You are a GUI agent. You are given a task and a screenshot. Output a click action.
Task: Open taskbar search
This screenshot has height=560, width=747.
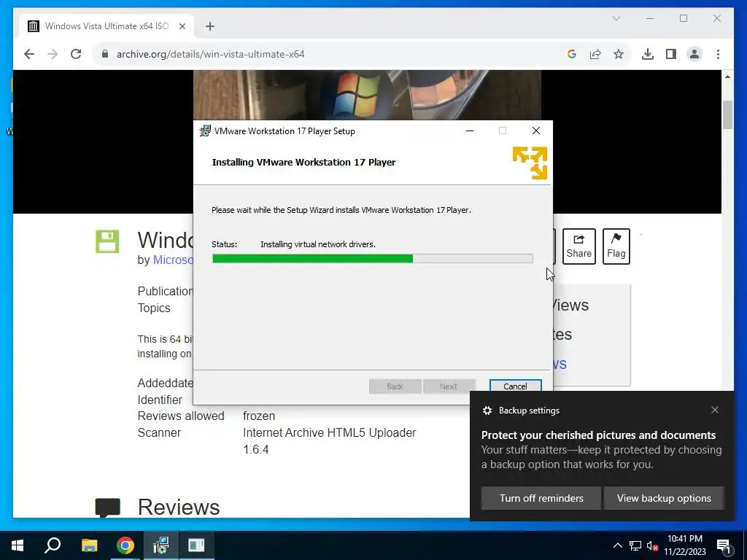click(53, 545)
